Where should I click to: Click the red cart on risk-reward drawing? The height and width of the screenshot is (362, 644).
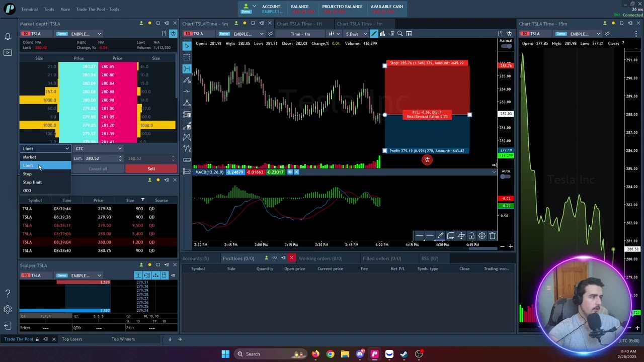427,160
